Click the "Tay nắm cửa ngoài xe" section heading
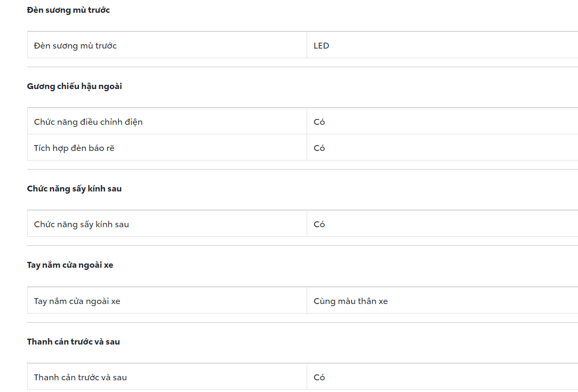578x392 pixels. tap(70, 265)
